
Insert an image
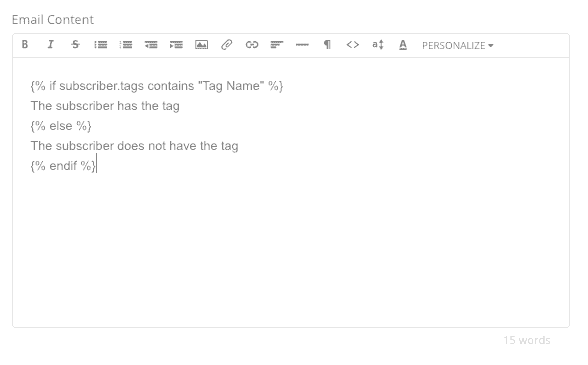pyautogui.click(x=201, y=45)
